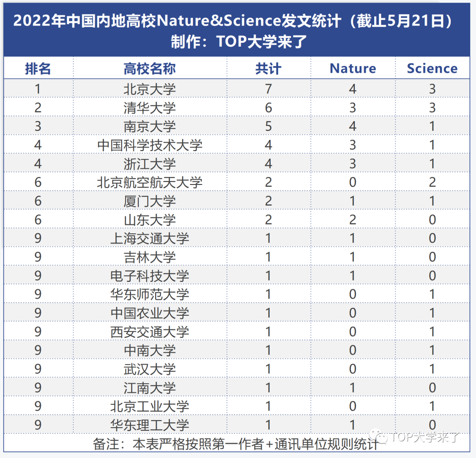Screen dimensions: 476x458
Task: Click the Nature column header
Action: coord(353,69)
